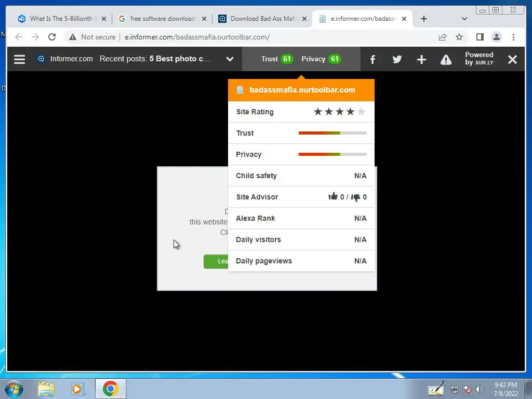The height and width of the screenshot is (399, 532).
Task: Share the page on Twitter
Action: click(x=397, y=59)
